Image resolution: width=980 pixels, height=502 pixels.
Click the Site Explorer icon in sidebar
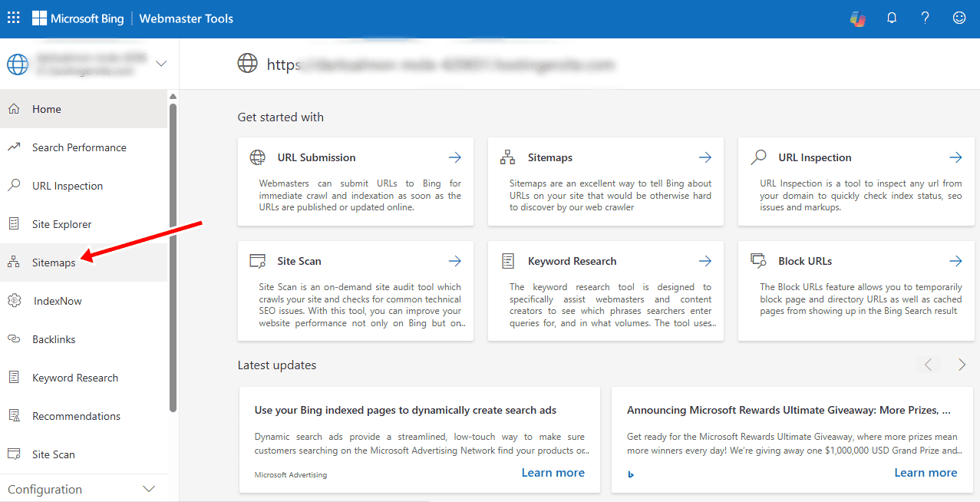(14, 224)
